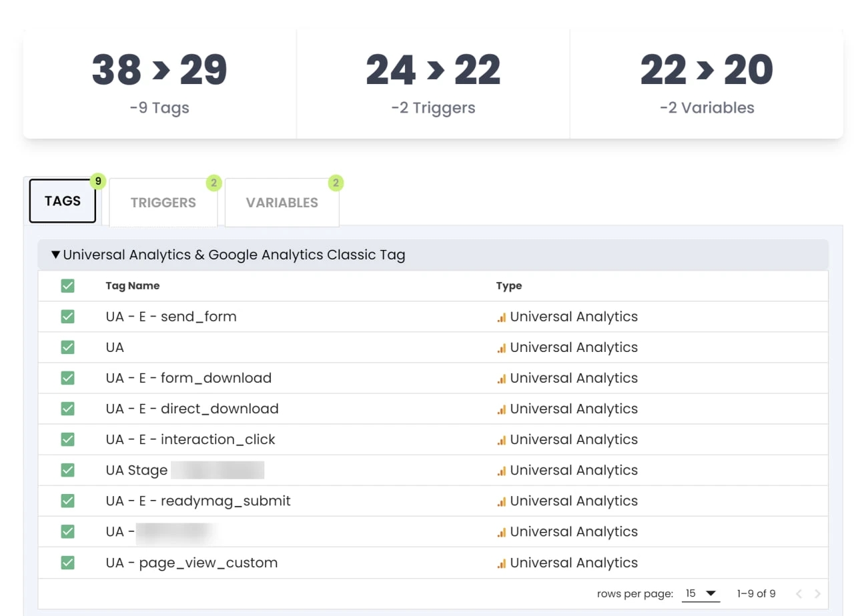Viewport: 854px width, 616px height.
Task: Click the analytics icon in form_download row
Action: point(502,379)
